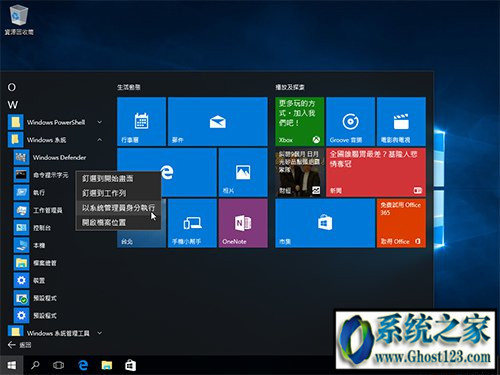Choose 以系統管理員身分執行 (Run as administrator)
Image resolution: width=500 pixels, height=375 pixels.
tap(118, 208)
